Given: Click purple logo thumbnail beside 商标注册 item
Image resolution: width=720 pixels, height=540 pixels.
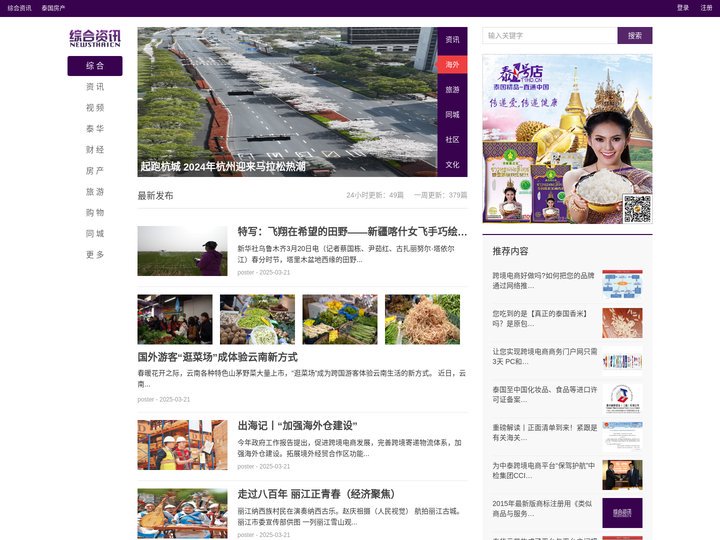Looking at the screenshot, I should click(x=622, y=513).
